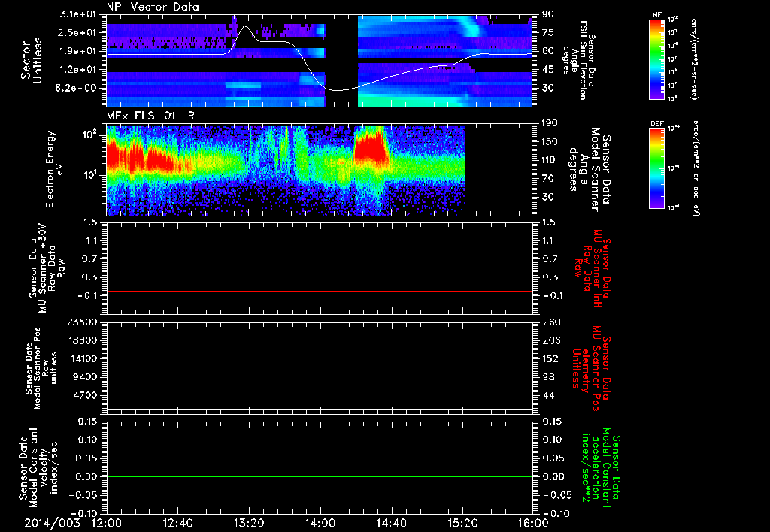Click the 'Model Scanner Angle degrees' axis label
This screenshot has height=532, width=770.
tap(590, 169)
